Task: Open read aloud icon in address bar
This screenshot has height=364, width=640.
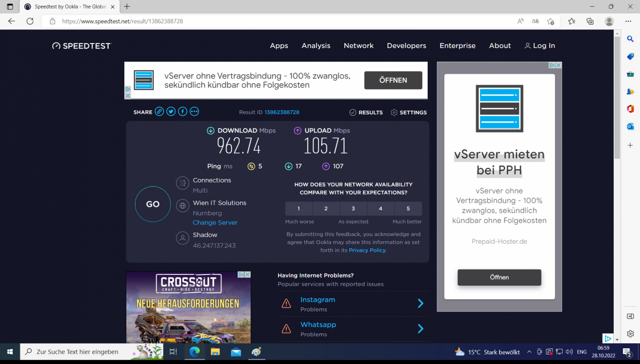Action: 521,21
